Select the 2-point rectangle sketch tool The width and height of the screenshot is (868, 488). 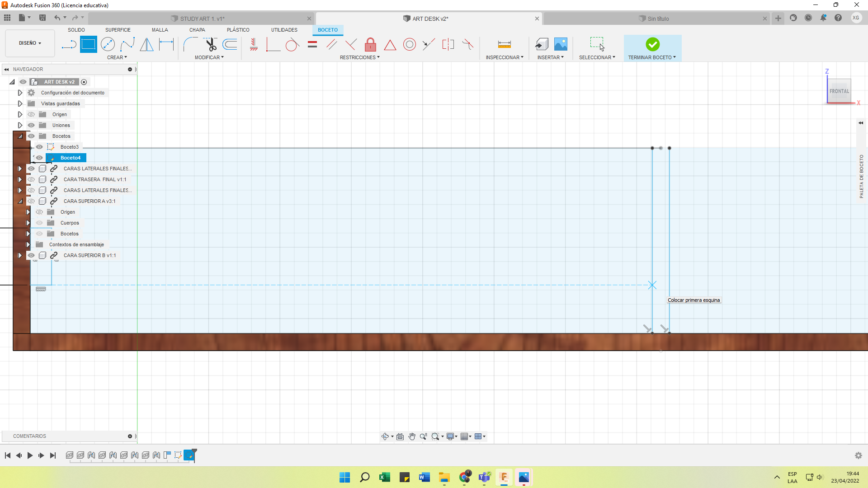(88, 44)
